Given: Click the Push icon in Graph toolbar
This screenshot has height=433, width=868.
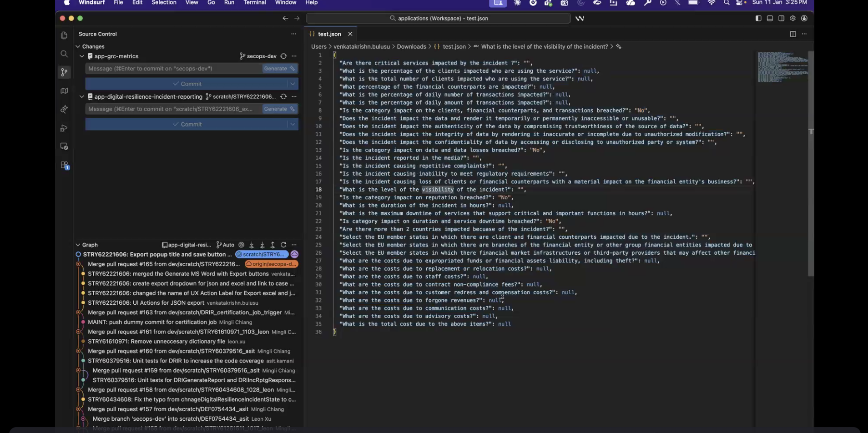Looking at the screenshot, I should (x=273, y=245).
